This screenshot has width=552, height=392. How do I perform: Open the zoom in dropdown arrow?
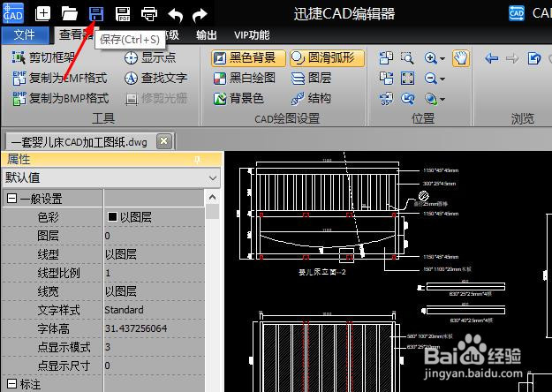[x=442, y=58]
